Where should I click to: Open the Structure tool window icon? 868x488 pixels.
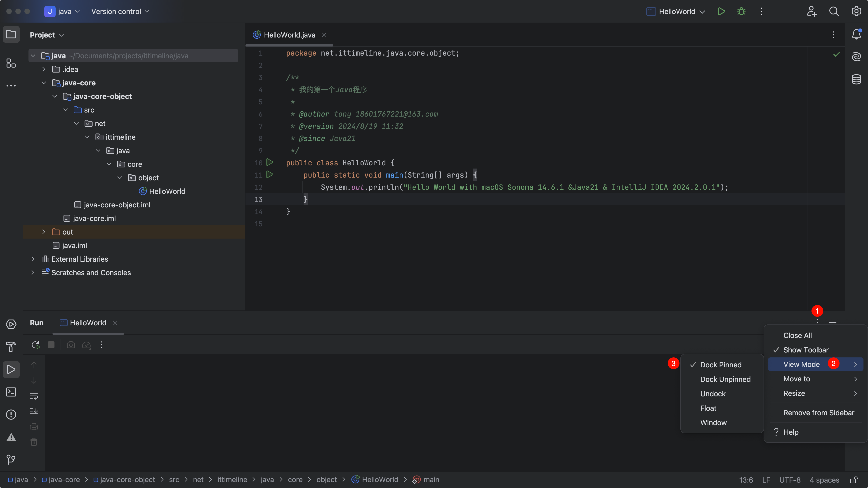coord(11,63)
